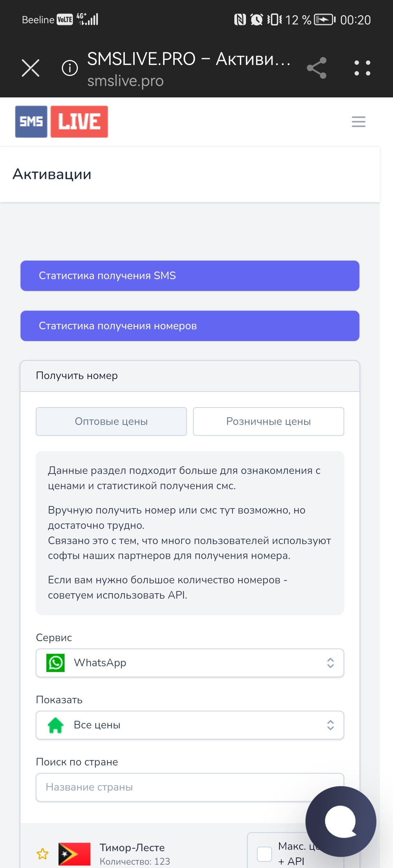The height and width of the screenshot is (868, 393).
Task: Tap the share icon
Action: click(x=317, y=68)
